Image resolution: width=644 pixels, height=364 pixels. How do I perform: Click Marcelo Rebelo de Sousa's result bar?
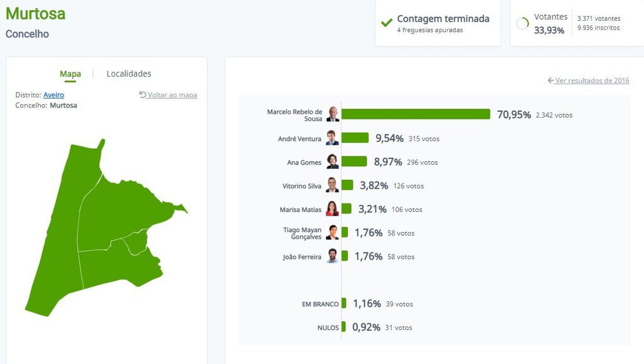pyautogui.click(x=415, y=114)
